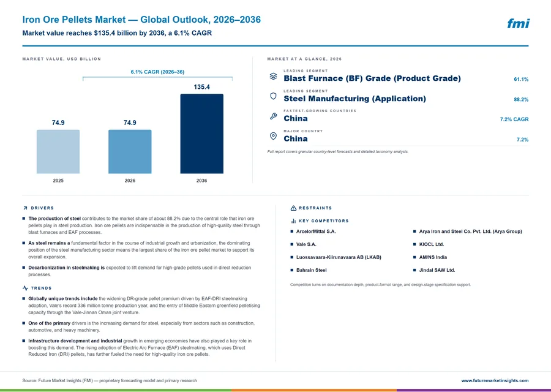Click the arrow icon next to Drivers
551x392 pixels.
click(25, 208)
